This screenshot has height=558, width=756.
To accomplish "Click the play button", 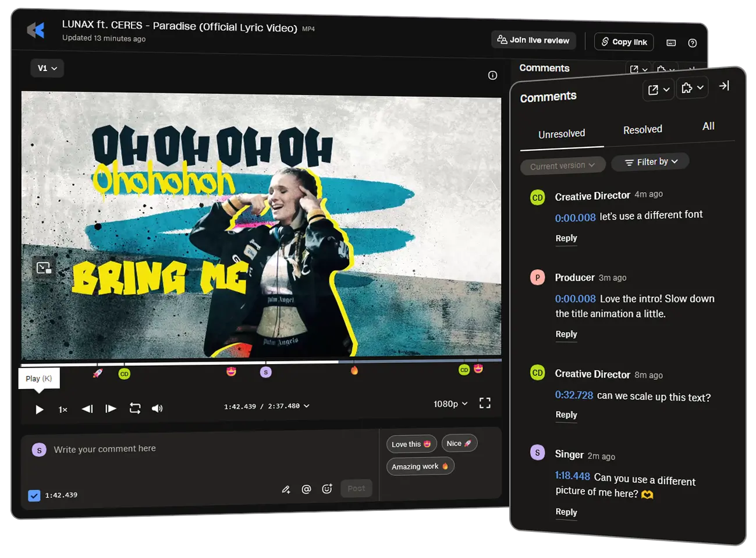I will coord(39,409).
